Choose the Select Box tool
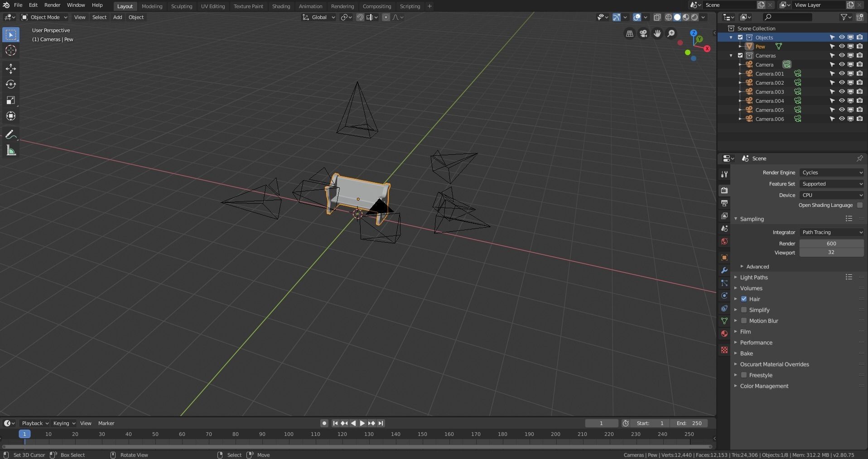 (11, 35)
